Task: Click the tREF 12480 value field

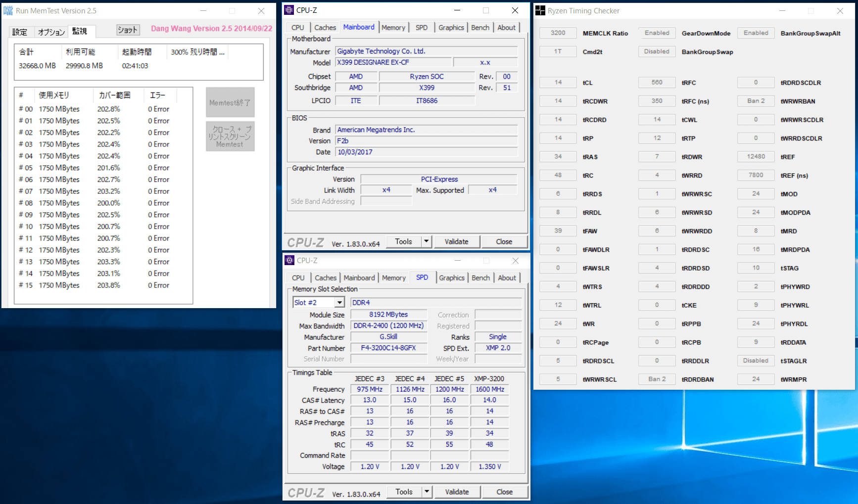Action: [x=756, y=156]
